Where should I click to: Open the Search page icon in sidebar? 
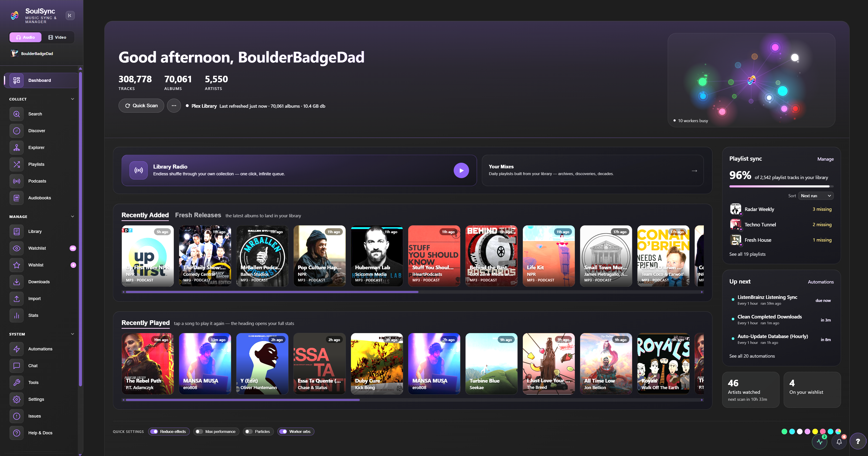(x=17, y=114)
